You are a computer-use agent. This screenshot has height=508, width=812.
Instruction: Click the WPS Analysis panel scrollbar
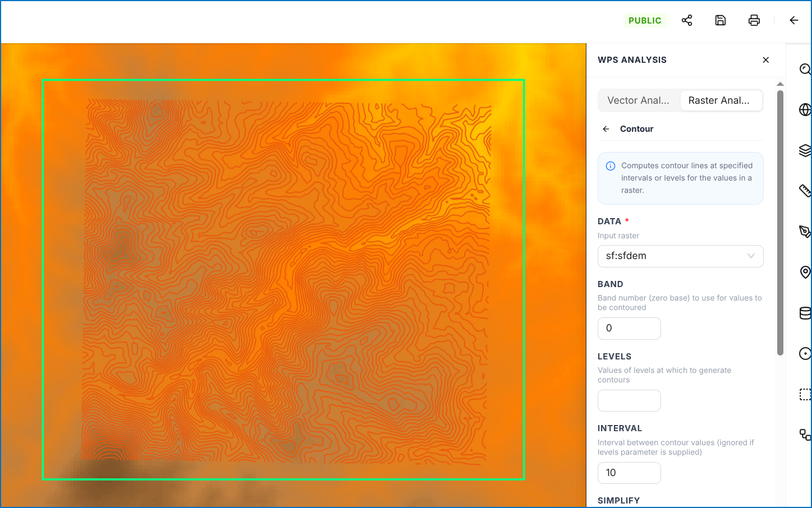[780, 223]
